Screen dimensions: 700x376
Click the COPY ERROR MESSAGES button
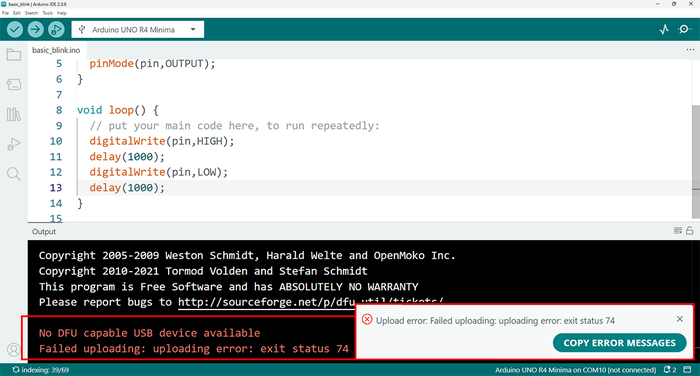(619, 343)
